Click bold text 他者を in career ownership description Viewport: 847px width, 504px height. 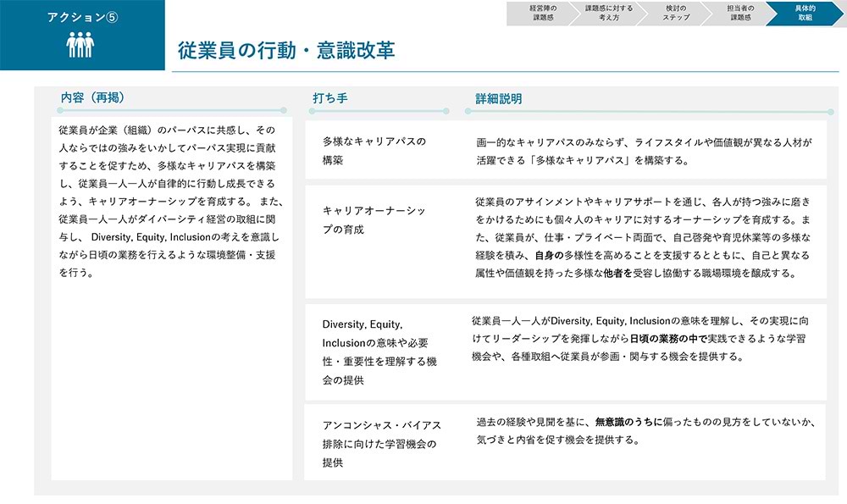click(x=618, y=274)
